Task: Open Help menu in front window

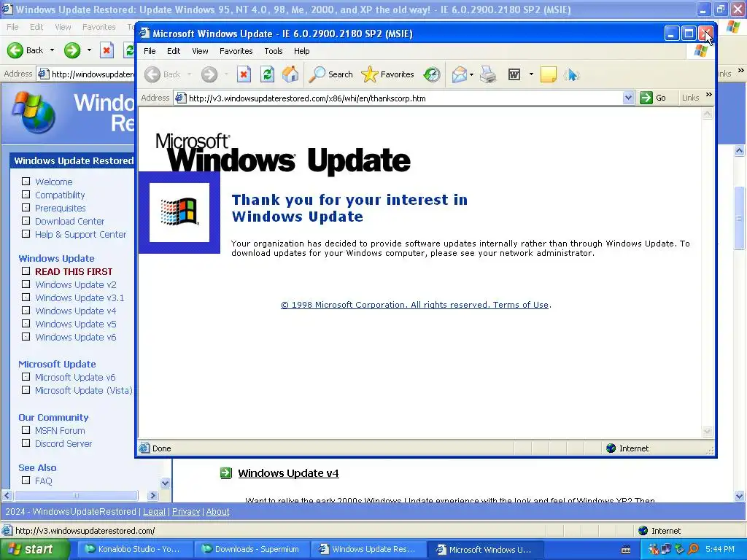Action: point(301,51)
